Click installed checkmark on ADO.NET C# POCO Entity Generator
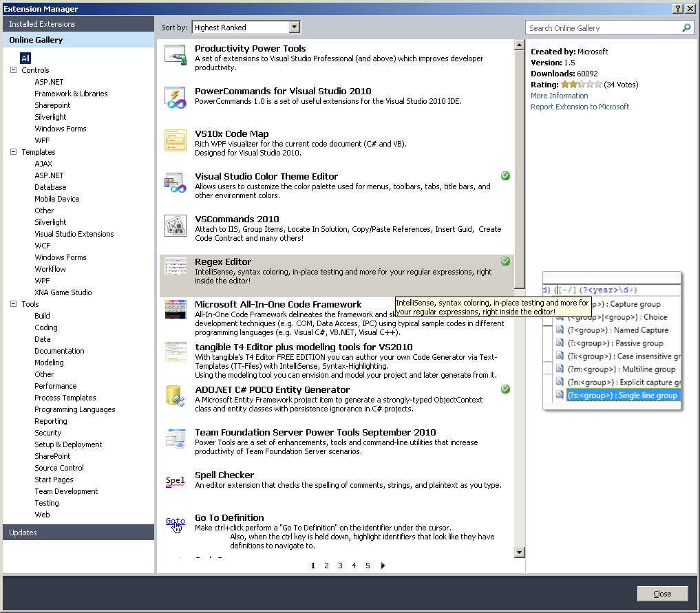The width and height of the screenshot is (700, 613). point(505,389)
